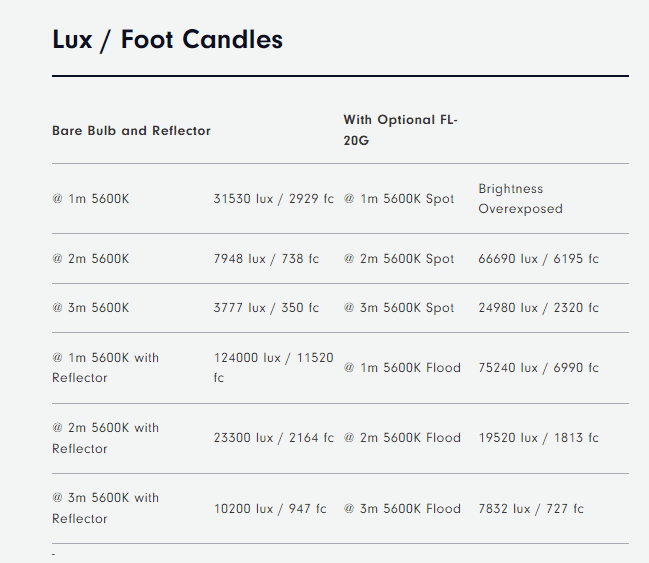Select the @ 3m 5600K with Reflector label
Image resolution: width=649 pixels, height=563 pixels.
[x=106, y=508]
